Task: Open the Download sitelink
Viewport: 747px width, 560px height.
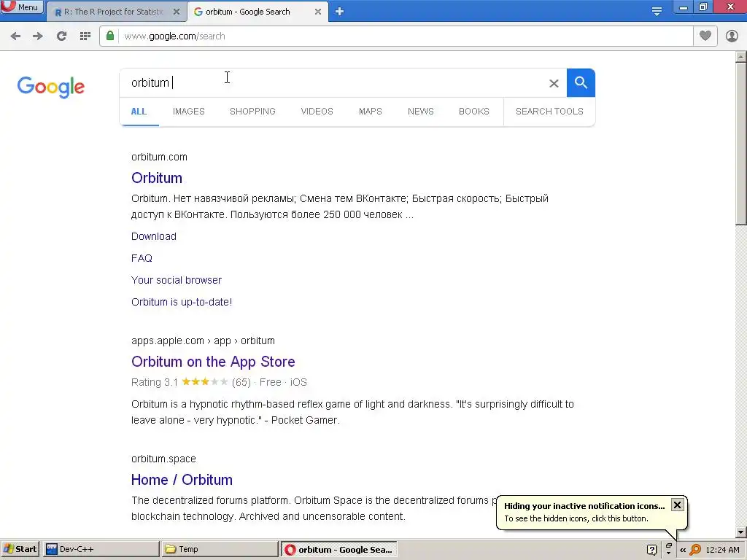Action: pos(154,236)
